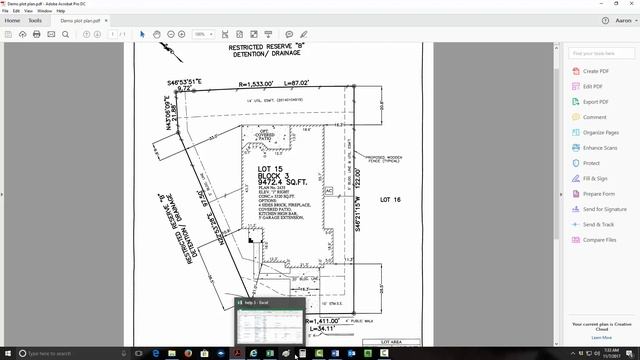
Task: Zoom out with the minus icon
Action: pos(171,35)
